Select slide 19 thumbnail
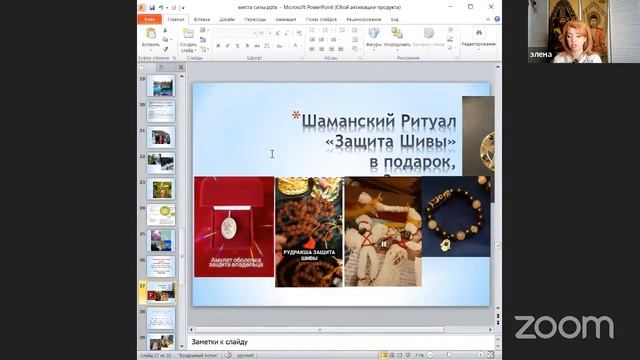 [161, 86]
